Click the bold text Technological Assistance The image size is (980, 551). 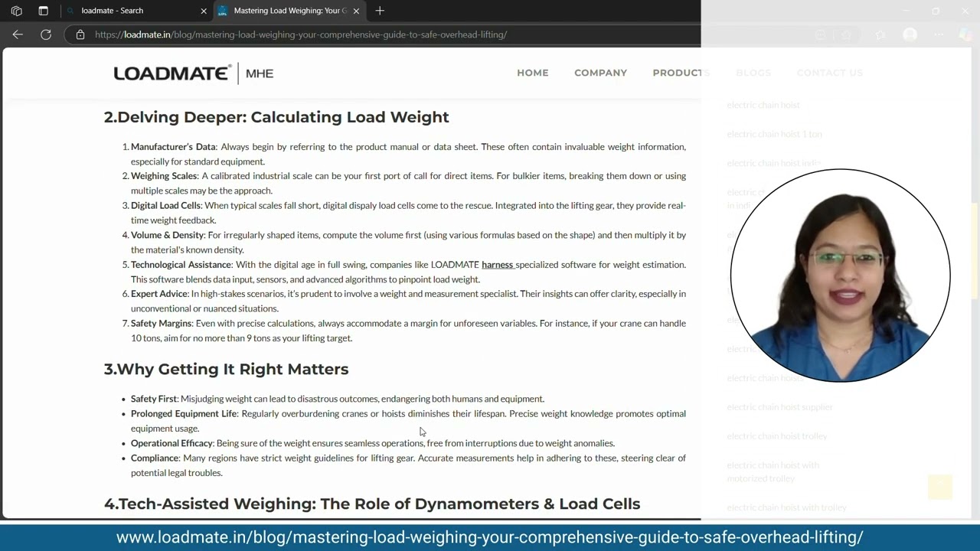181,265
